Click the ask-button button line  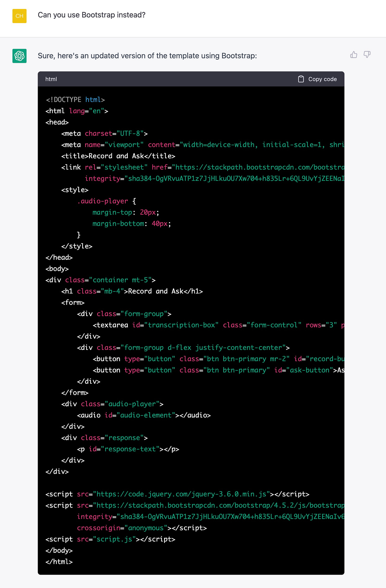point(218,370)
